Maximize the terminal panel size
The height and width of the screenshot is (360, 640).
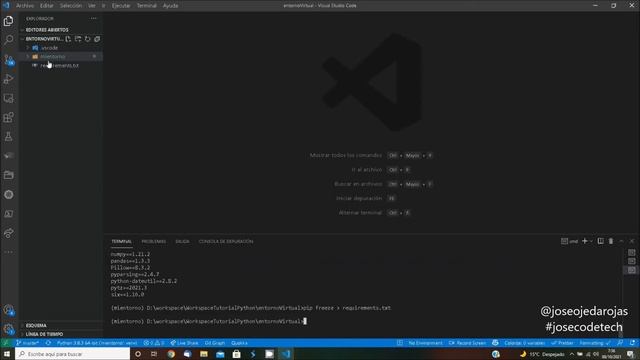(621, 241)
